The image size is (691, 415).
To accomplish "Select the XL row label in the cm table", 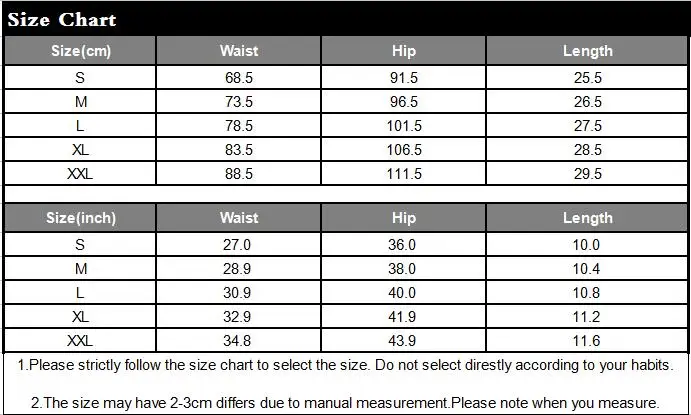I will [x=81, y=150].
